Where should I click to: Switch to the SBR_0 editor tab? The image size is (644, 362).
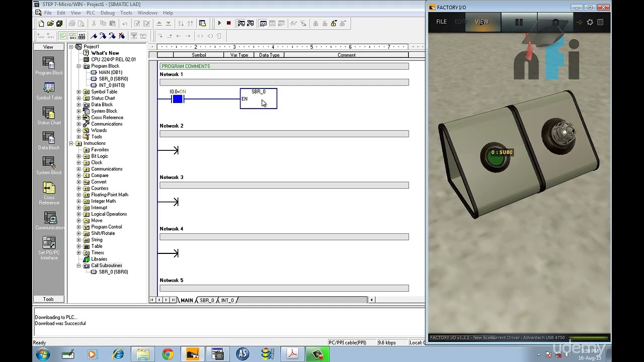pos(207,300)
